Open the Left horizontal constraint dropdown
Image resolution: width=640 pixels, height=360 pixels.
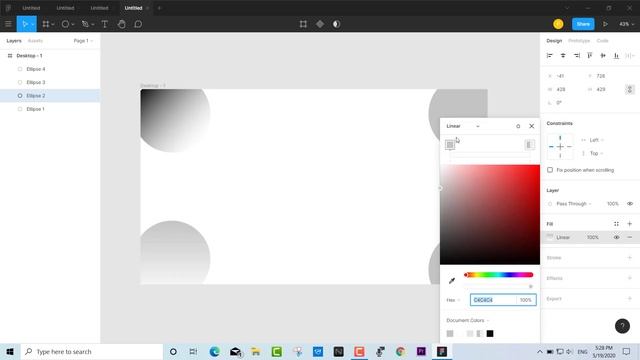point(596,140)
